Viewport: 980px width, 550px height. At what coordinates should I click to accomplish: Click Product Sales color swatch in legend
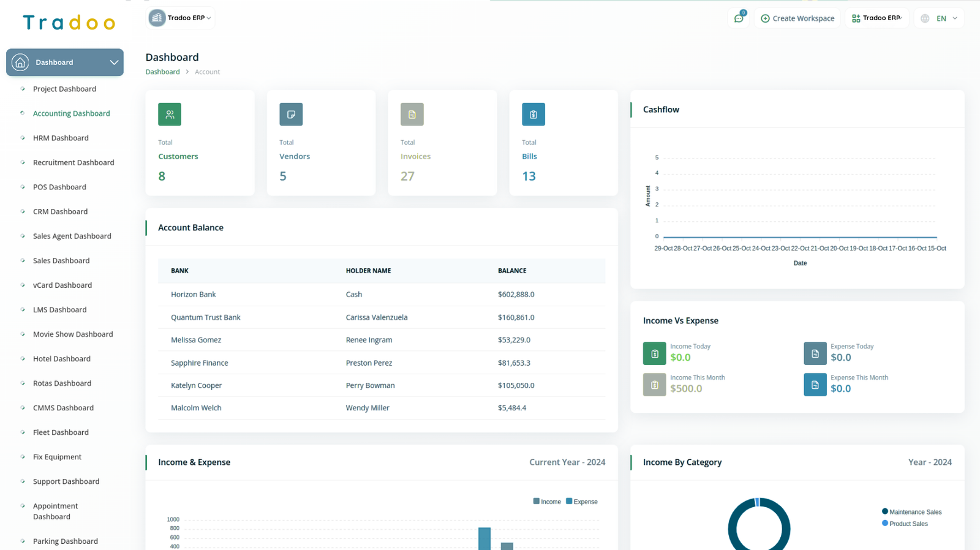tap(885, 523)
